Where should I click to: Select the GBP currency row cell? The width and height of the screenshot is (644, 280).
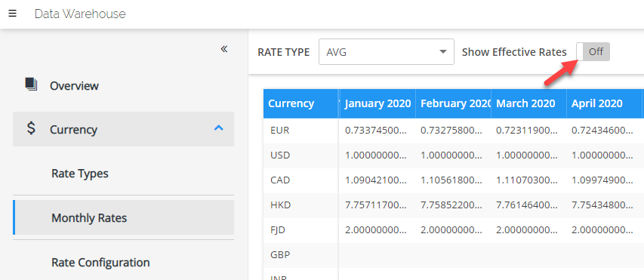pos(300,255)
